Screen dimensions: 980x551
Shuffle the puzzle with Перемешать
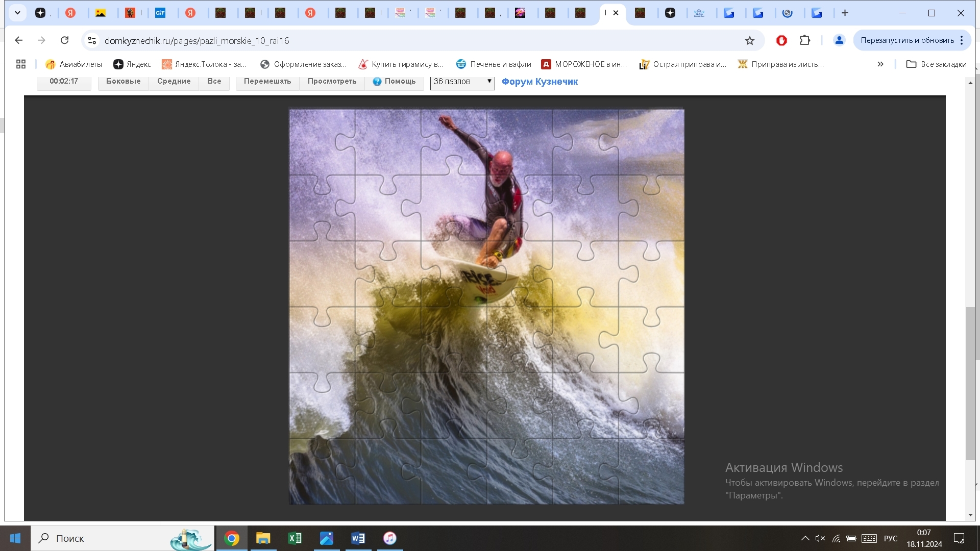[x=267, y=81]
